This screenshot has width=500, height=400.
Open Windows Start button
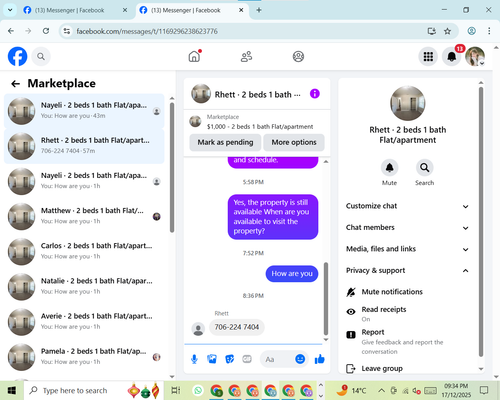[12, 390]
